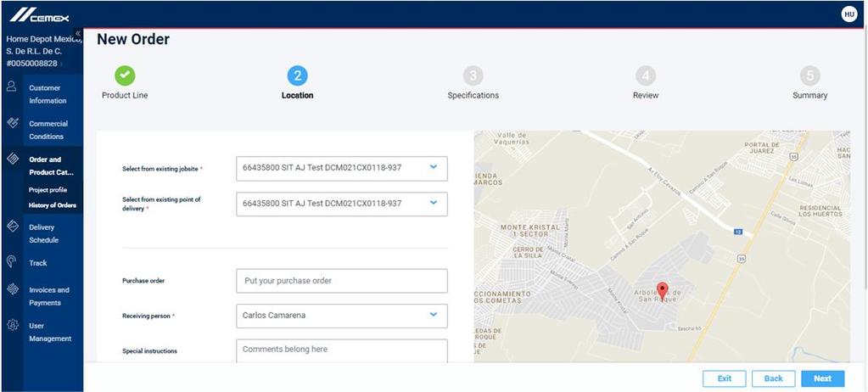Click step 5 Summary circle

(x=809, y=76)
